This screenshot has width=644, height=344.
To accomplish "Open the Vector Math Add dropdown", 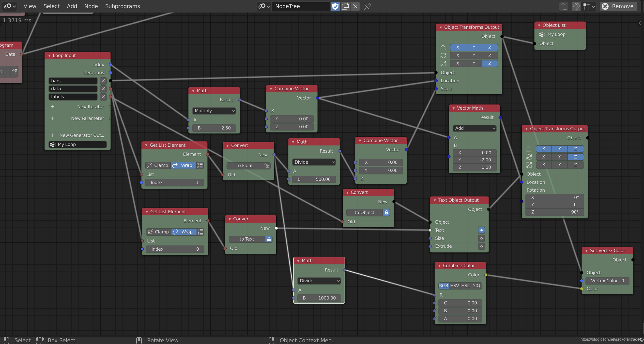I will click(x=475, y=128).
